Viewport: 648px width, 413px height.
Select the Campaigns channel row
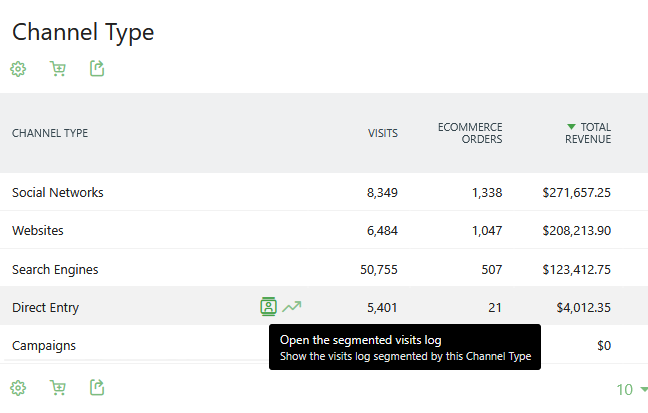coord(44,345)
